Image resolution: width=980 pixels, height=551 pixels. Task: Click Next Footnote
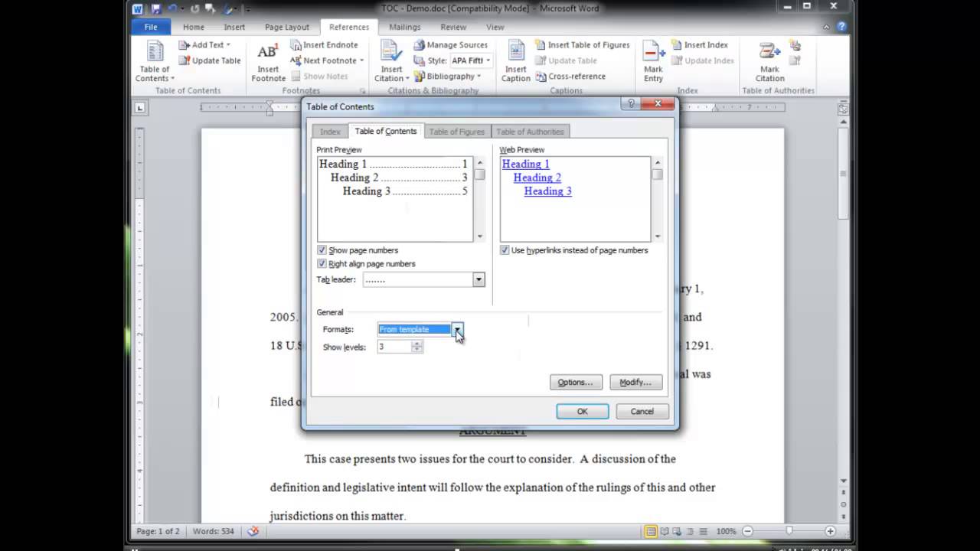(327, 60)
